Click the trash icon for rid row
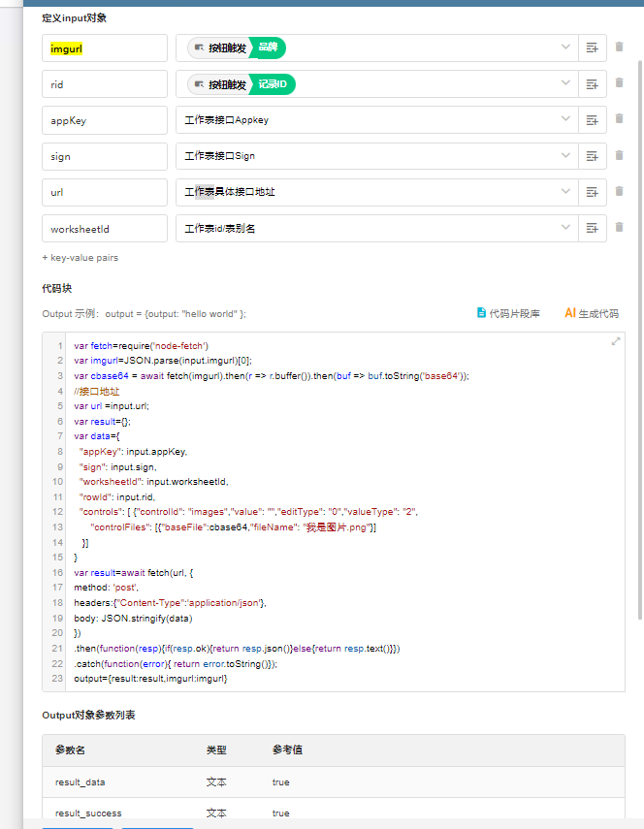The height and width of the screenshot is (829, 644). [619, 83]
